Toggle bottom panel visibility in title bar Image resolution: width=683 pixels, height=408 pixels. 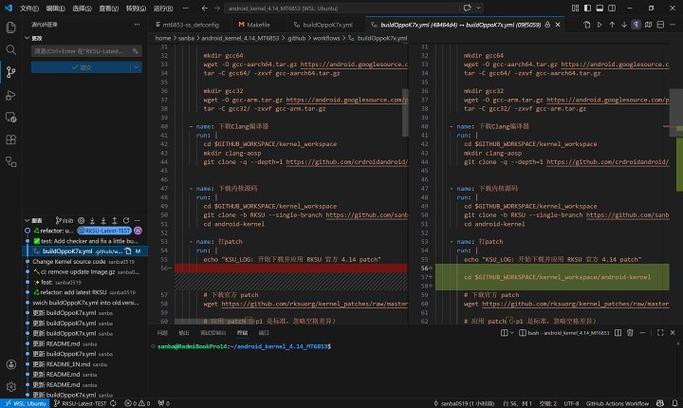[x=600, y=8]
